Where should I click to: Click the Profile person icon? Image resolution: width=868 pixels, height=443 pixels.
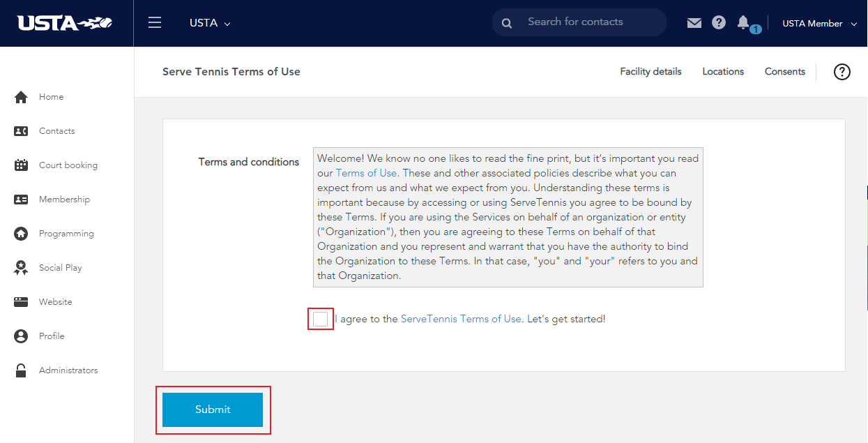21,336
